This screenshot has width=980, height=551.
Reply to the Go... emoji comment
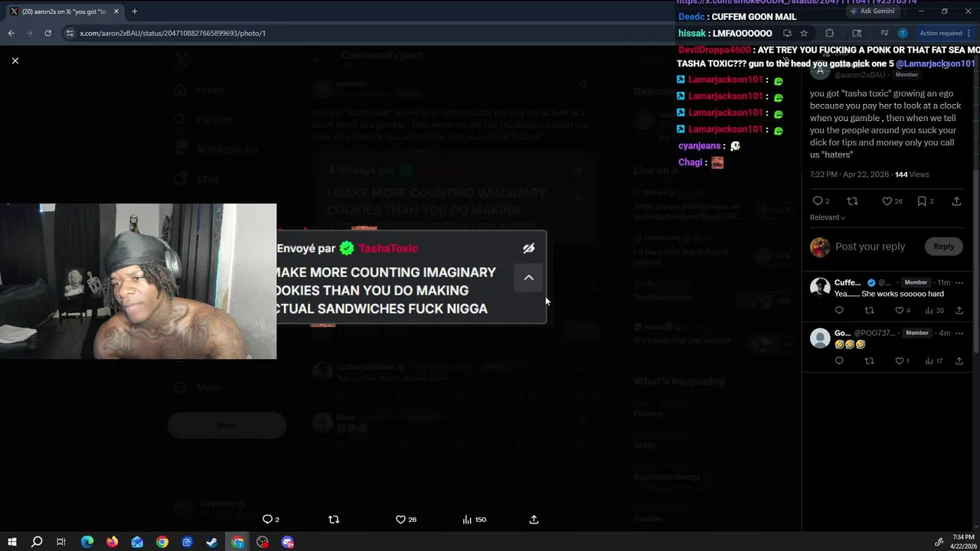click(839, 361)
